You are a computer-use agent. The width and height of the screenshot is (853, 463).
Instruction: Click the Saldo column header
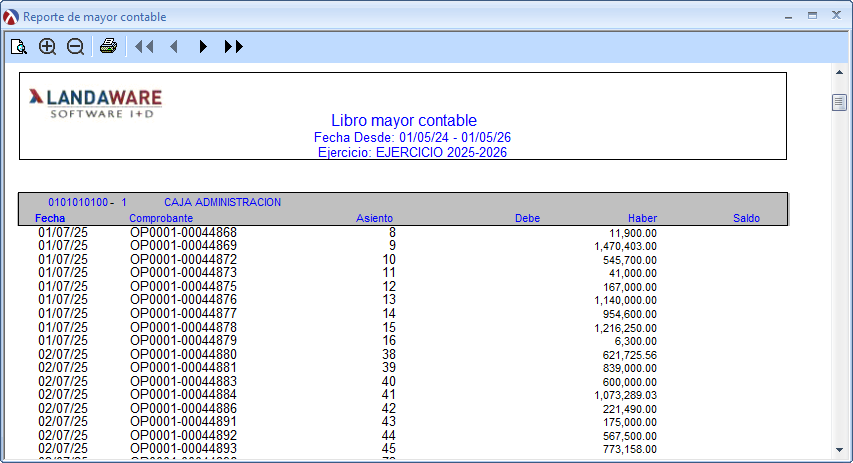pyautogui.click(x=746, y=218)
